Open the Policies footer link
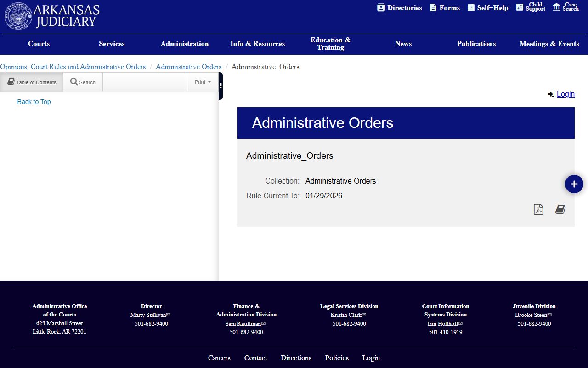588x368 pixels. coord(337,358)
